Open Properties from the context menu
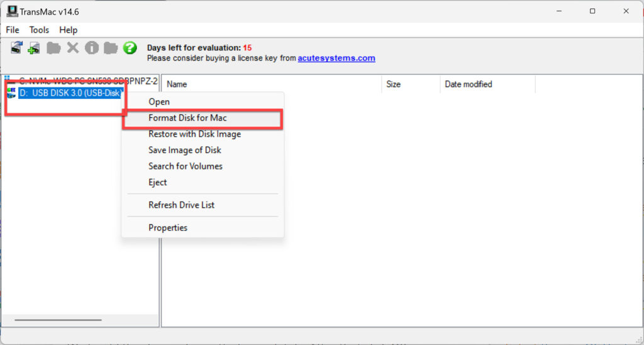 tap(203, 227)
